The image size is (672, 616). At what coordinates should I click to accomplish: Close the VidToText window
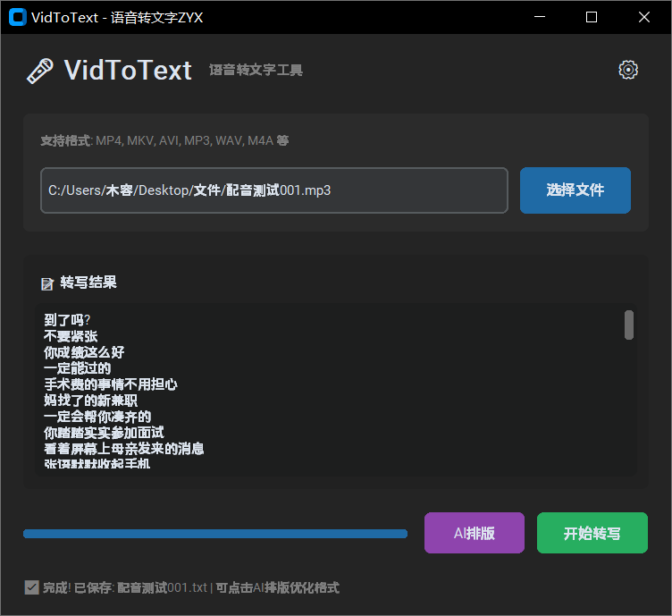tap(644, 17)
